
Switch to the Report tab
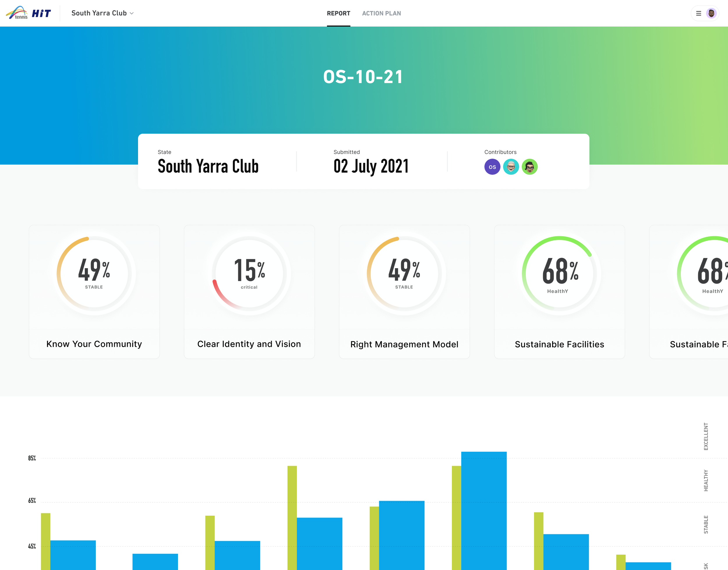click(338, 13)
